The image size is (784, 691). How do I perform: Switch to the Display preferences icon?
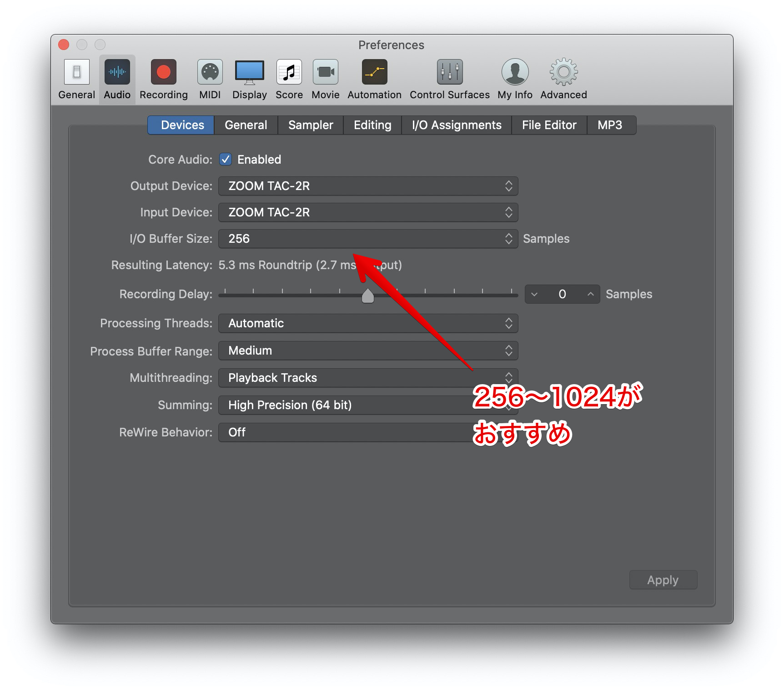coord(249,73)
